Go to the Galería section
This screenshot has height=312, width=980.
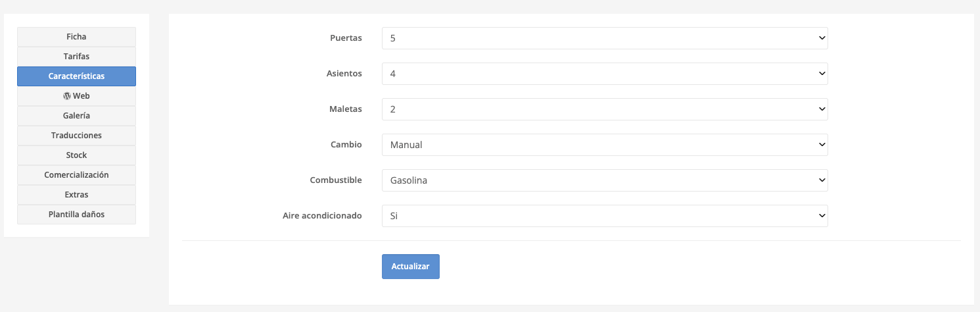(76, 116)
